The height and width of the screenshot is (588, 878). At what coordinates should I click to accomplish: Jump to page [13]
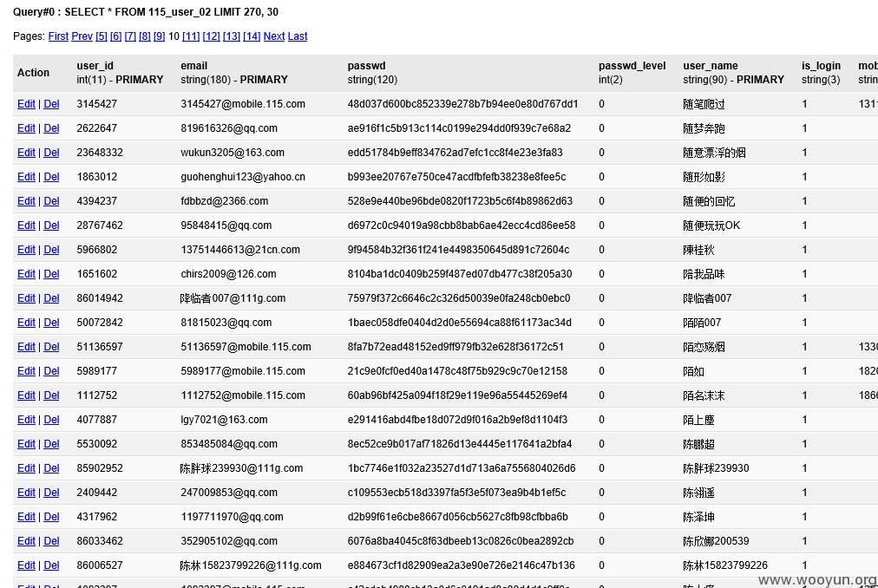(x=232, y=36)
